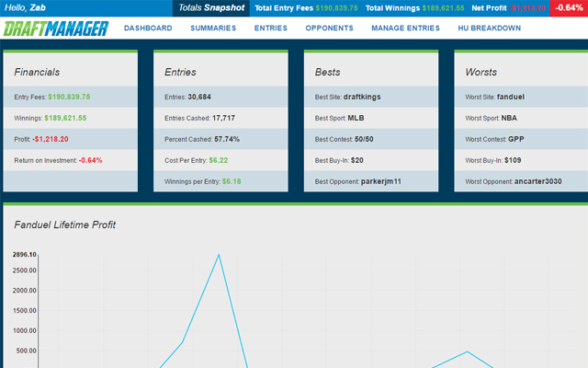The width and height of the screenshot is (588, 368).
Task: Click the 2500.00 y-axis label
Action: tap(25, 270)
